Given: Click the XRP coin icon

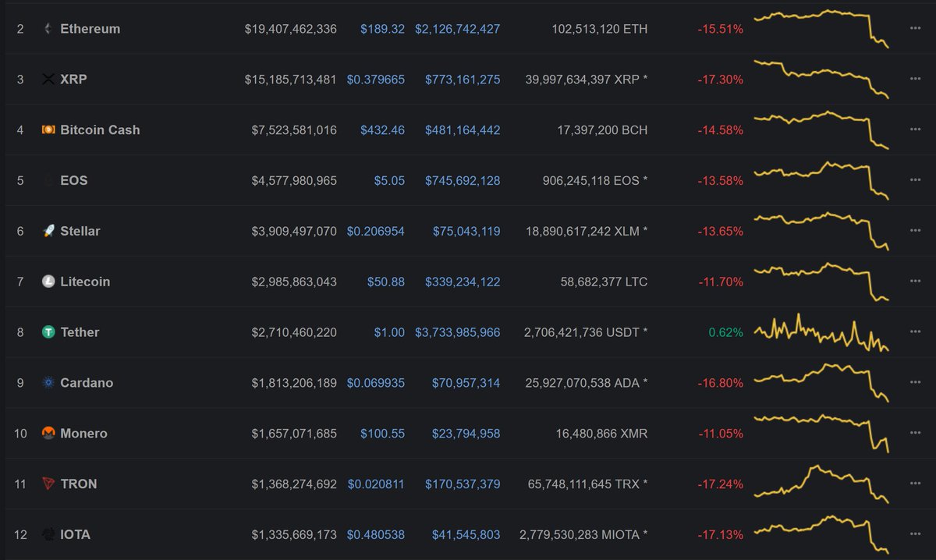Looking at the screenshot, I should [x=48, y=80].
